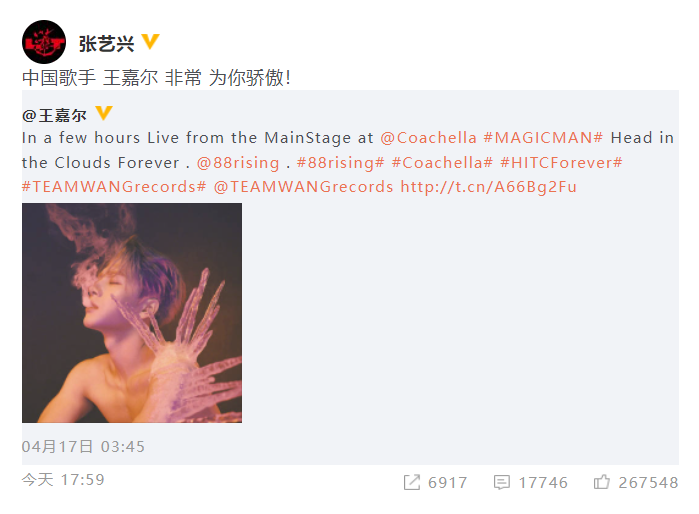
Task: Click the verified badge next to 张艺兴
Action: 150,41
